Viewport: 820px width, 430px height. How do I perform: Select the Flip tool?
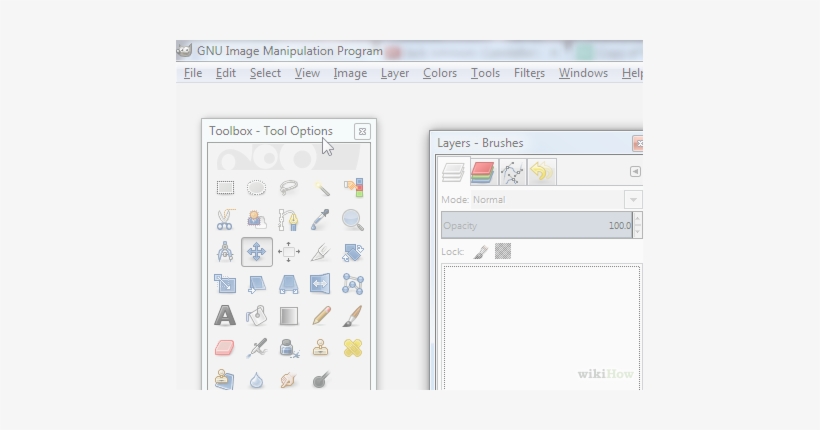coord(321,284)
